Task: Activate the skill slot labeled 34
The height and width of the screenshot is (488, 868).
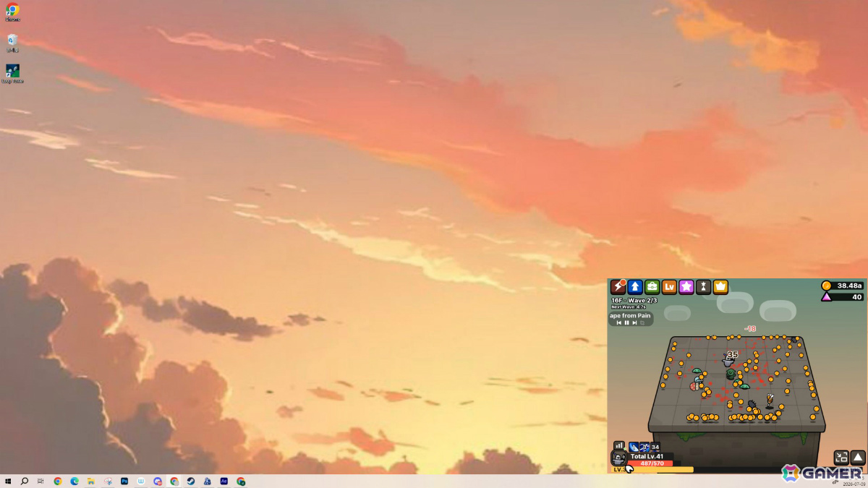Action: coord(655,448)
